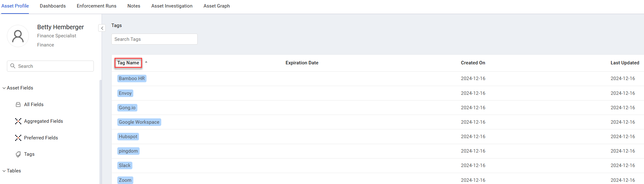The image size is (644, 184).
Task: Click the Finance Specialist job title text
Action: [57, 36]
